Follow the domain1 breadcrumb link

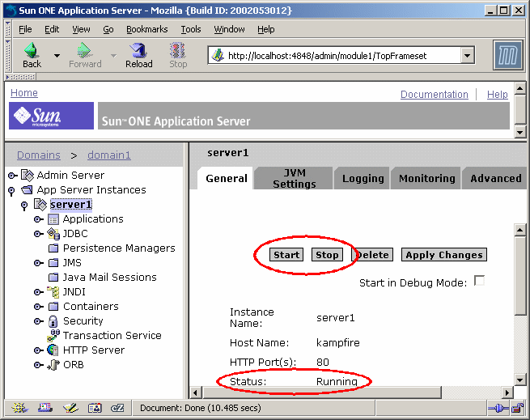pos(109,155)
